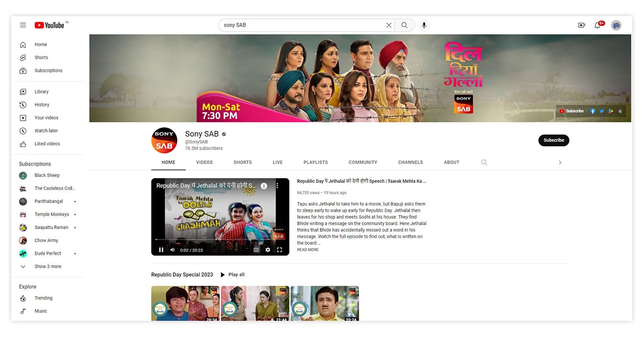Open the Community tab
The height and width of the screenshot is (338, 644).
363,163
